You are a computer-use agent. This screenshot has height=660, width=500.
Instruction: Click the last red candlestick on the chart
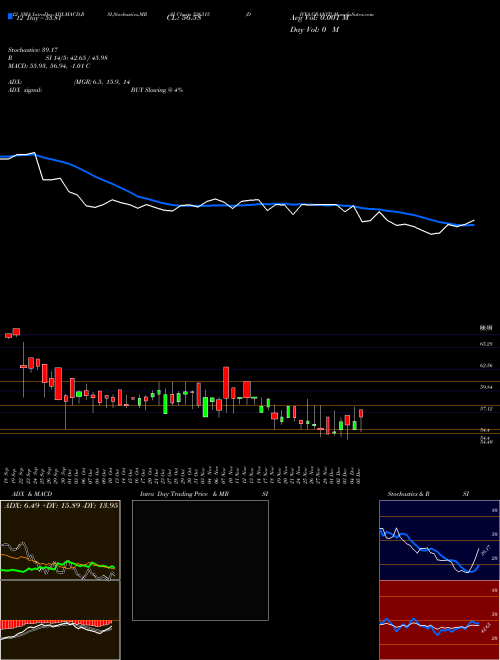[361, 413]
